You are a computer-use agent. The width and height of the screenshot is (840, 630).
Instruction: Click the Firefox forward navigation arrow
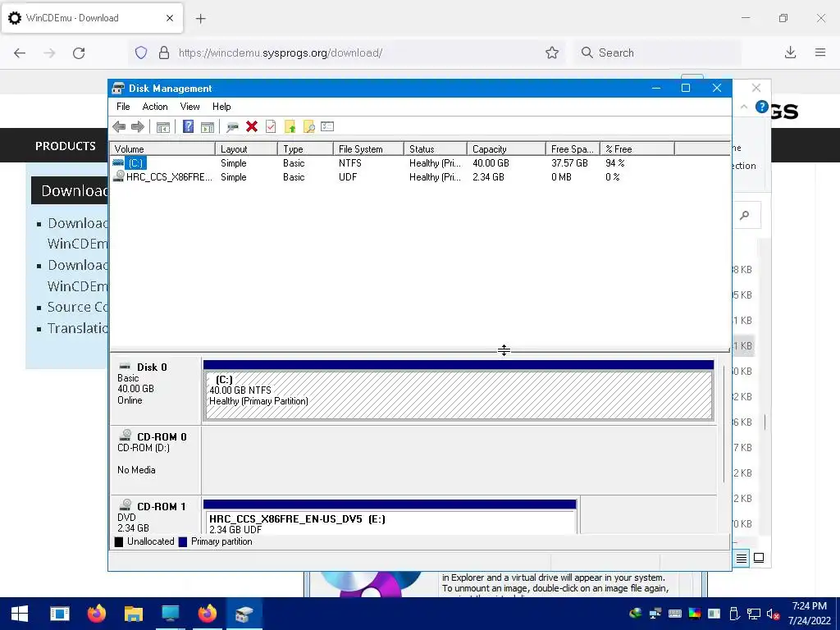(x=49, y=52)
